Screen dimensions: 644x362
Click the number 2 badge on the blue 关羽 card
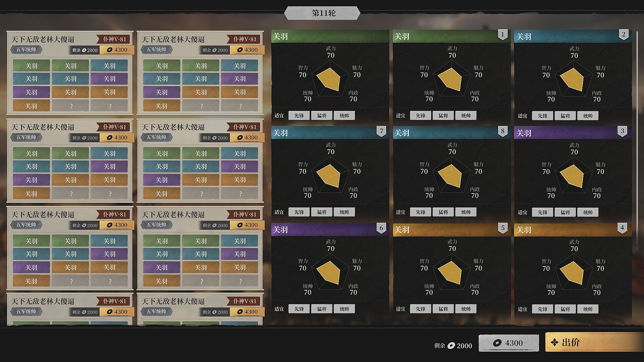tap(624, 34)
